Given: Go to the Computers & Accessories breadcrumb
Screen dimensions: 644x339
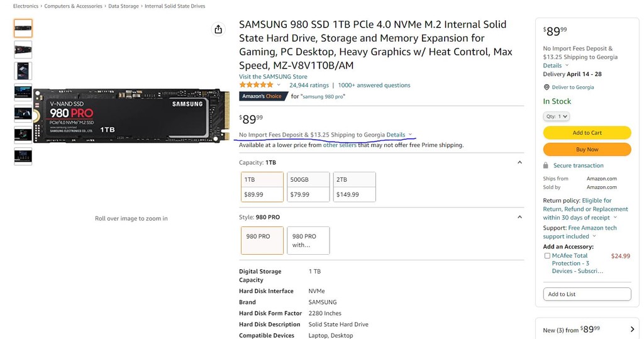Looking at the screenshot, I should click(73, 6).
